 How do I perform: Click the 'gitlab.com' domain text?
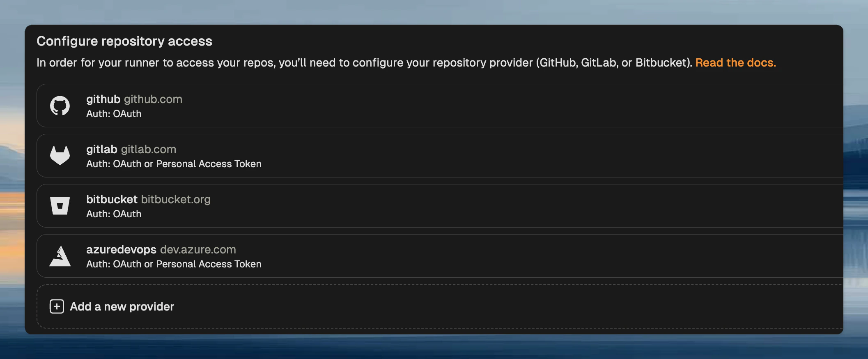coord(149,150)
